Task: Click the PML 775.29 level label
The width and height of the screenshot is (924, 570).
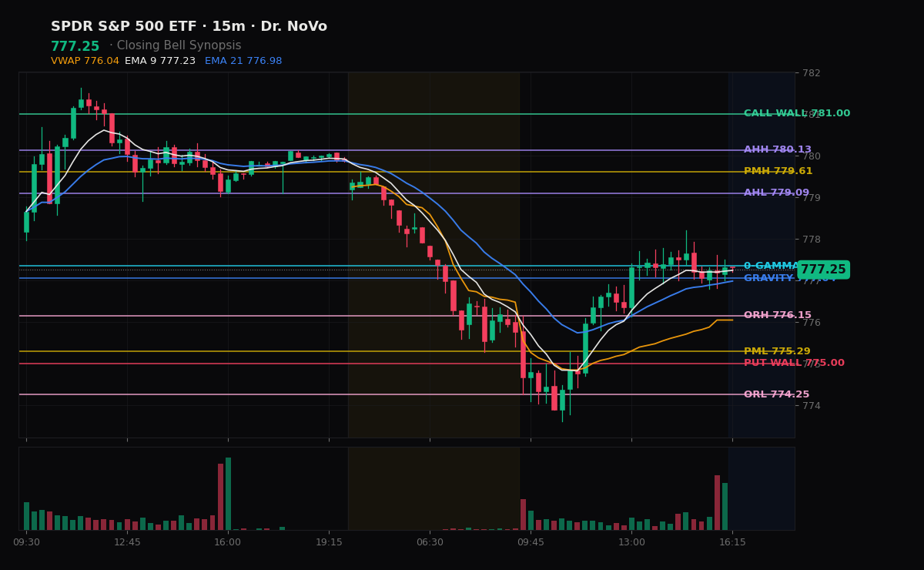Action: click(x=777, y=351)
